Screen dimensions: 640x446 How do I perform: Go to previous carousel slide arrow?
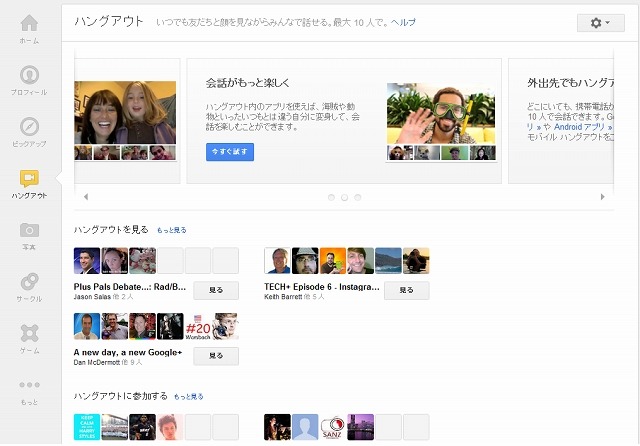coord(86,197)
